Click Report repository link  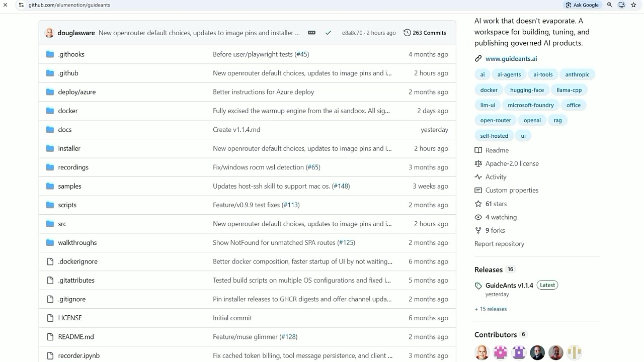click(x=499, y=244)
